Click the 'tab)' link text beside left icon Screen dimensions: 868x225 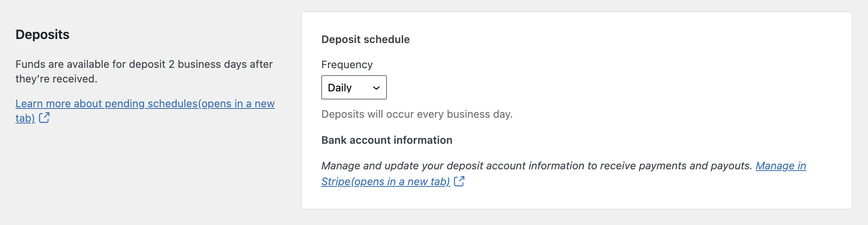click(x=25, y=118)
